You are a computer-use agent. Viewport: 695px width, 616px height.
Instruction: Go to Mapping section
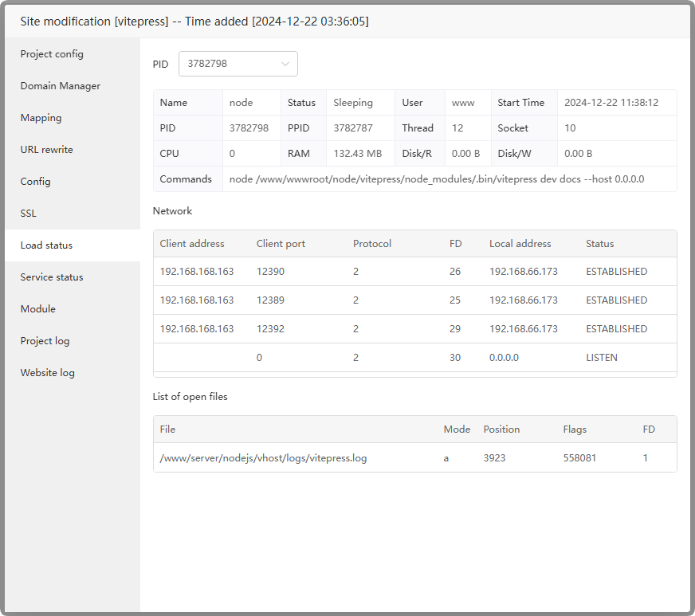click(41, 118)
